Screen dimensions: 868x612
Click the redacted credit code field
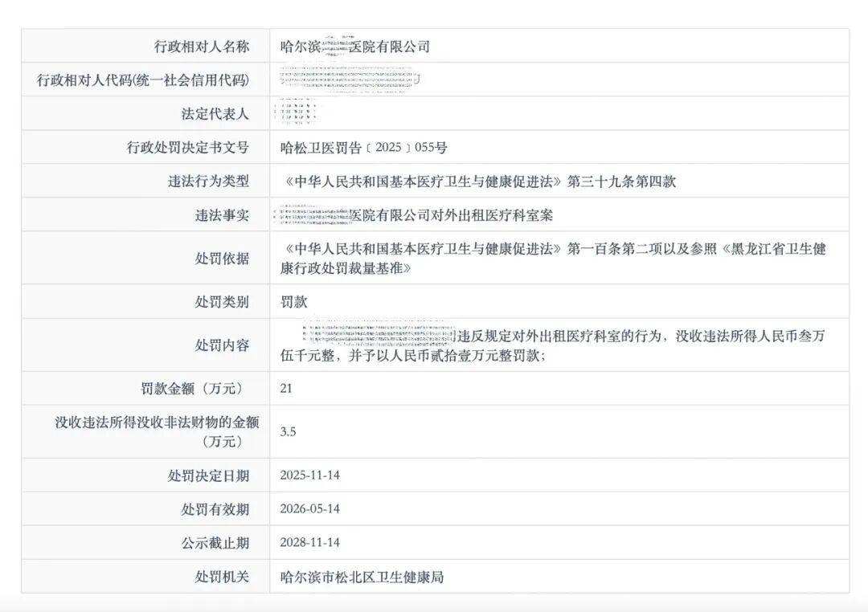pos(346,80)
